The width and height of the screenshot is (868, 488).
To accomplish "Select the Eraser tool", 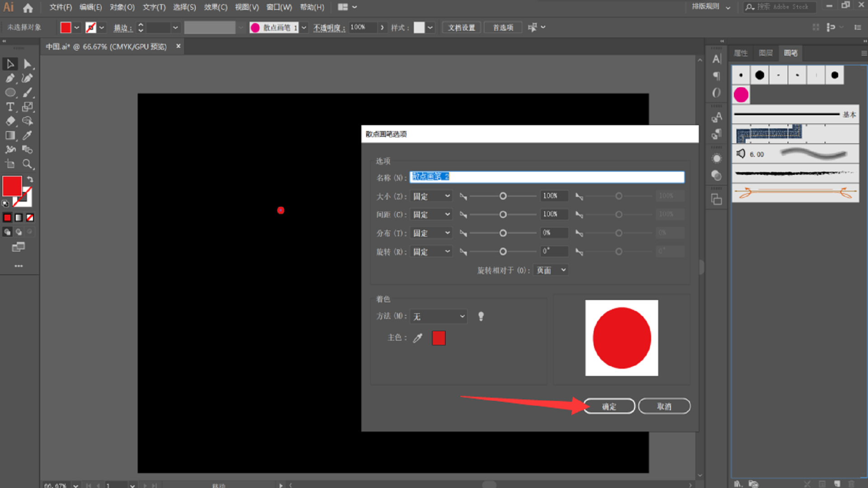I will (10, 121).
